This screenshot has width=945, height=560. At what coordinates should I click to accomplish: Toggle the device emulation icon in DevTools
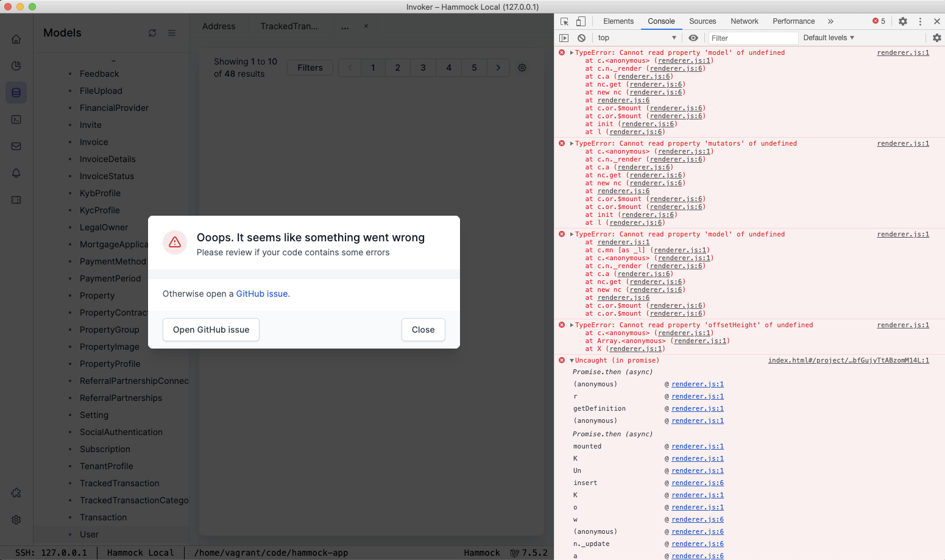coord(580,21)
